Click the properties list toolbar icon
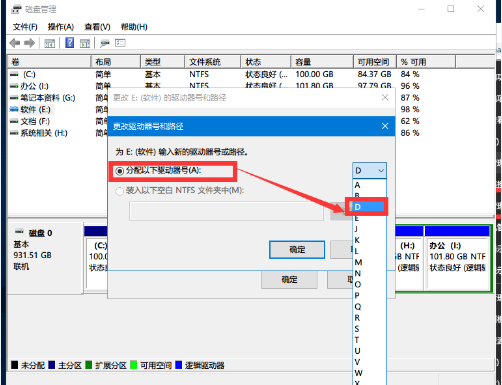This screenshot has height=385, width=502. 120,43
